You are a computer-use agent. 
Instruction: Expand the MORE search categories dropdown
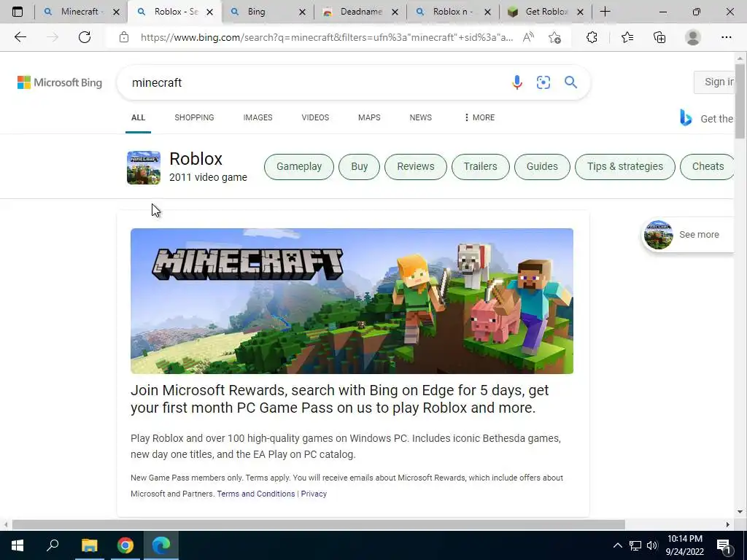coord(479,117)
